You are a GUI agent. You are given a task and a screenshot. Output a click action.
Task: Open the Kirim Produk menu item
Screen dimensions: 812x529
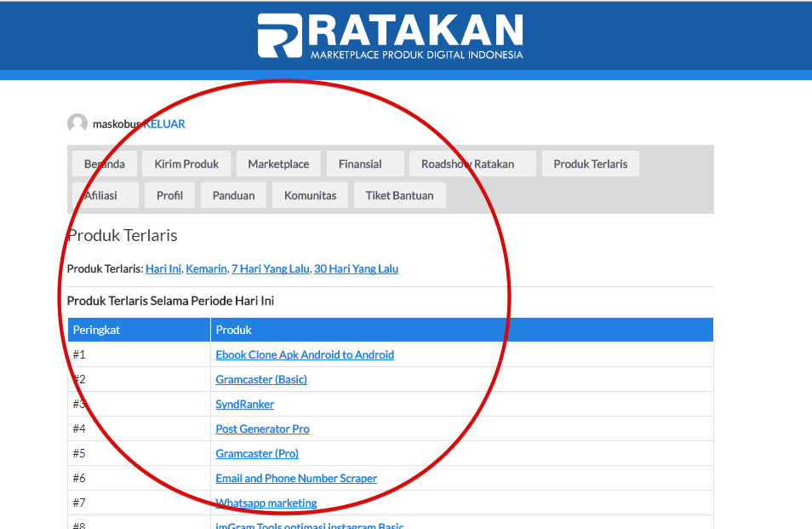pos(186,164)
